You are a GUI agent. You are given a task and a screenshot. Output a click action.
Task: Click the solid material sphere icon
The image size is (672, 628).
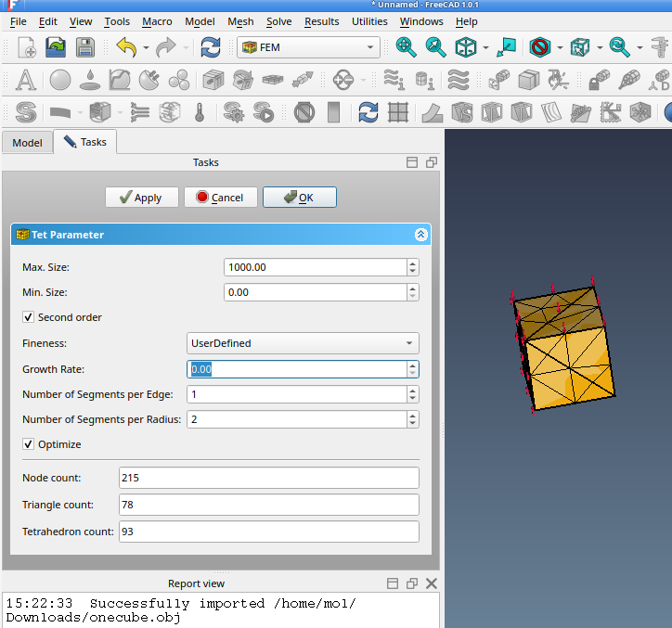click(60, 80)
